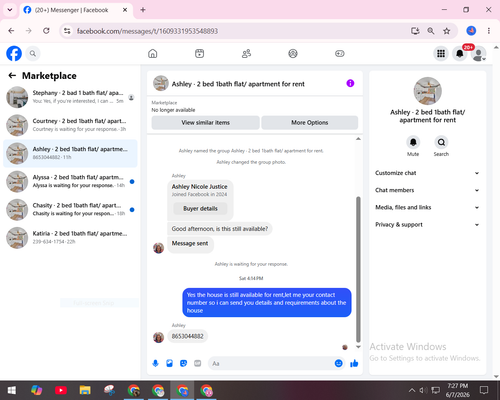Attach a file with the photo icon
This screenshot has height=400, width=500.
169,363
